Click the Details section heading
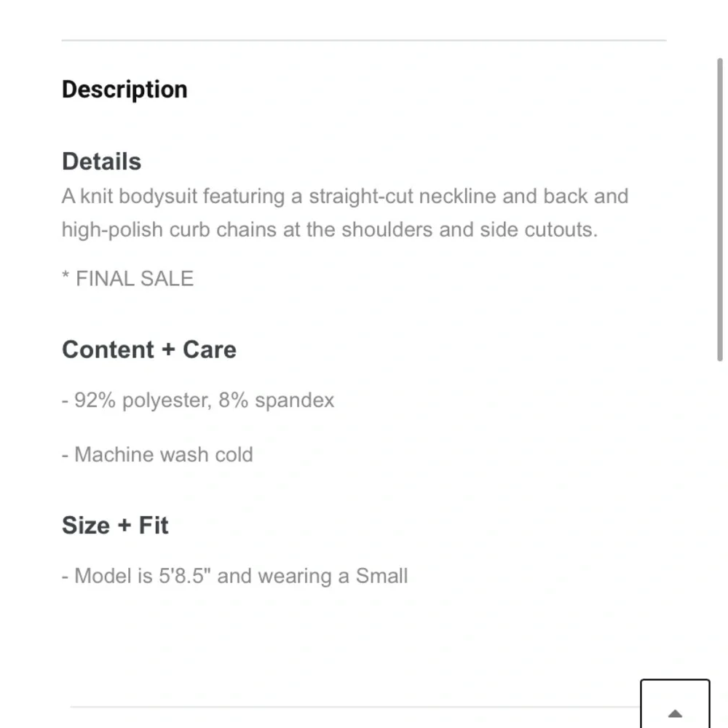Viewport: 728px width, 728px height. (101, 162)
